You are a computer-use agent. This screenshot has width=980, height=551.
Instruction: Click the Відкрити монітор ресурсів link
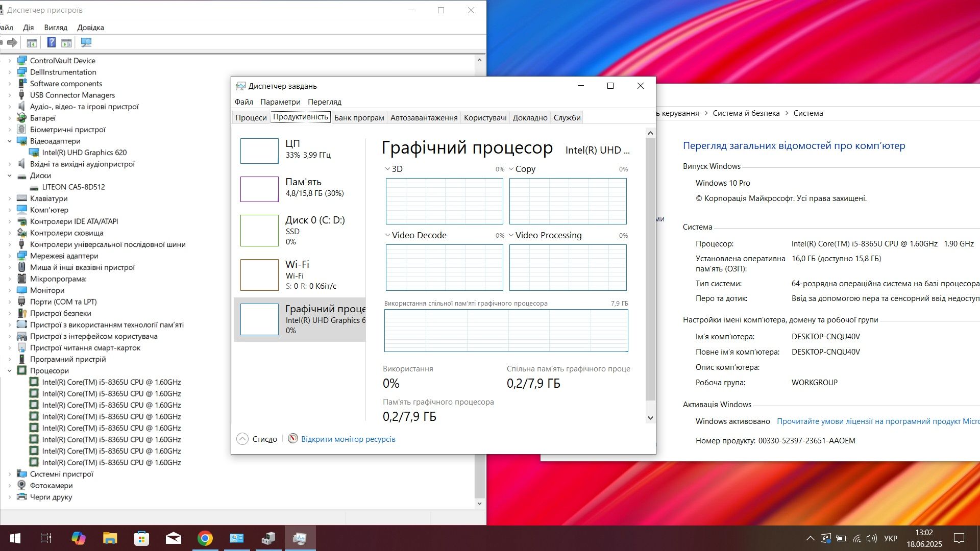(348, 439)
